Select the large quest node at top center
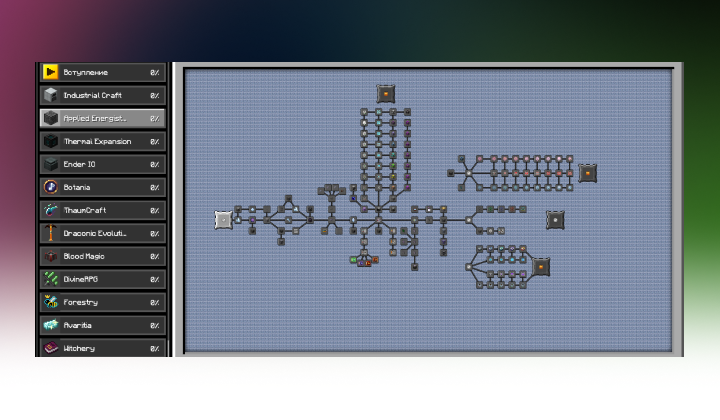The image size is (720, 420). (x=386, y=93)
